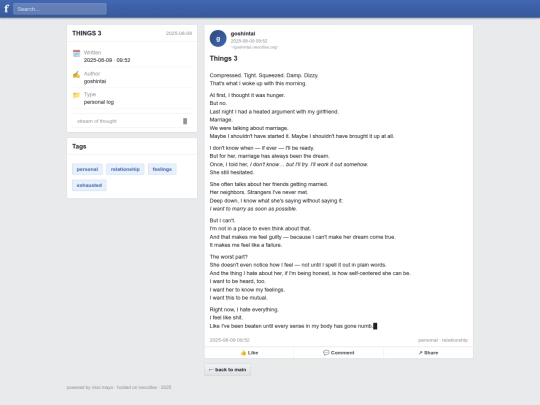Go back to main page
The width and height of the screenshot is (540, 405).
[x=227, y=370]
